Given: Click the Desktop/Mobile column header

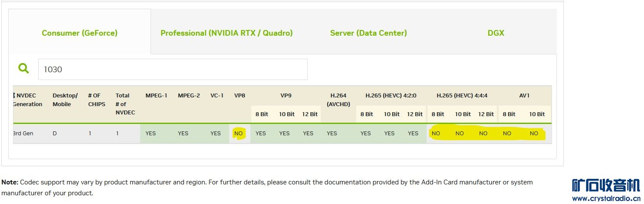Looking at the screenshot, I should (x=65, y=100).
